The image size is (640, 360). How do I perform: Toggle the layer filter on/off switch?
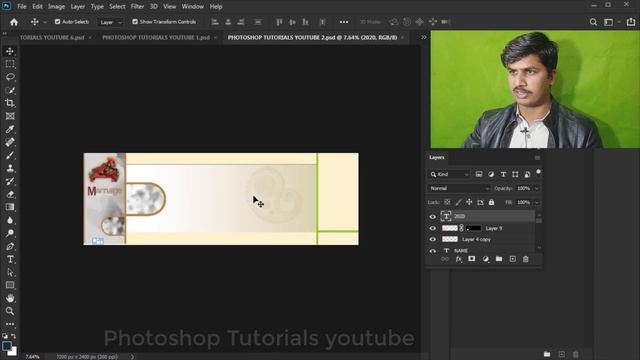click(538, 173)
